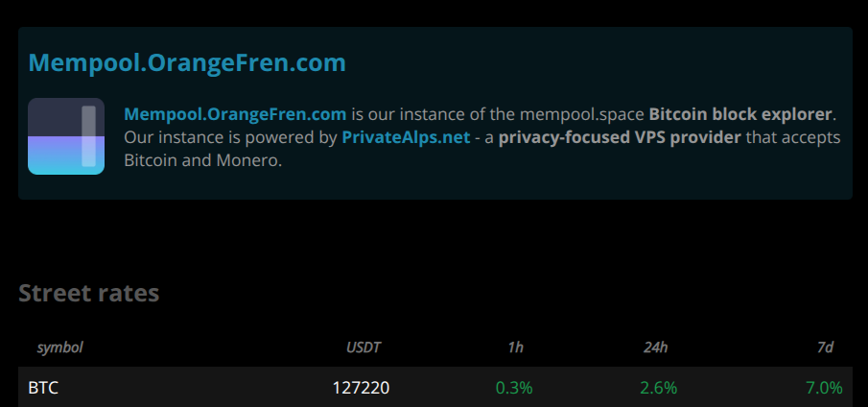868x407 pixels.
Task: Select the '1h' column header
Action: (515, 347)
